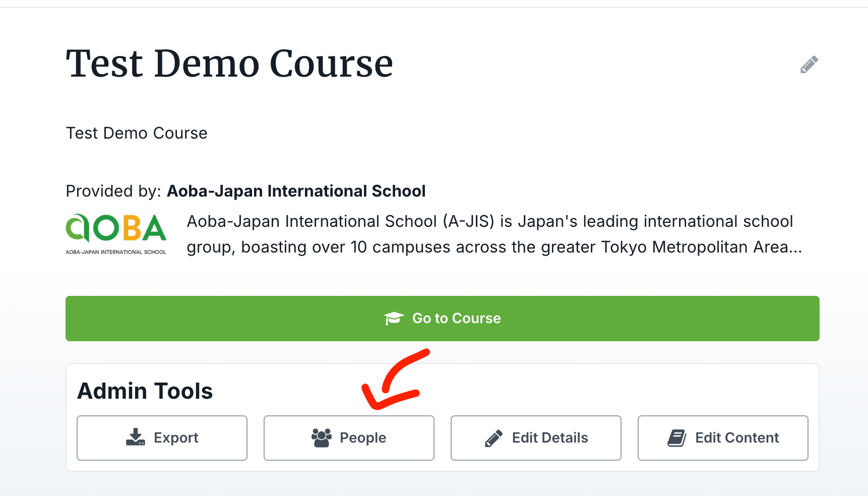Click the graduation cap icon on green button
The width and height of the screenshot is (868, 496).
[394, 319]
